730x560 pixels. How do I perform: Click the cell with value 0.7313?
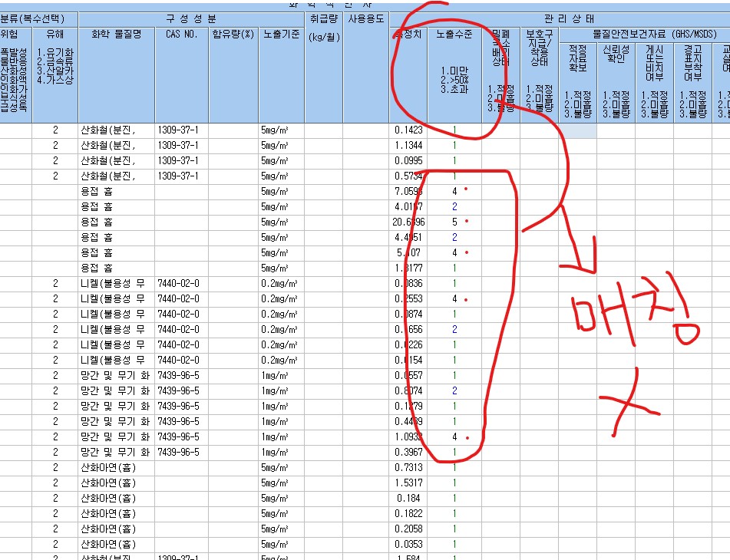tap(408, 467)
